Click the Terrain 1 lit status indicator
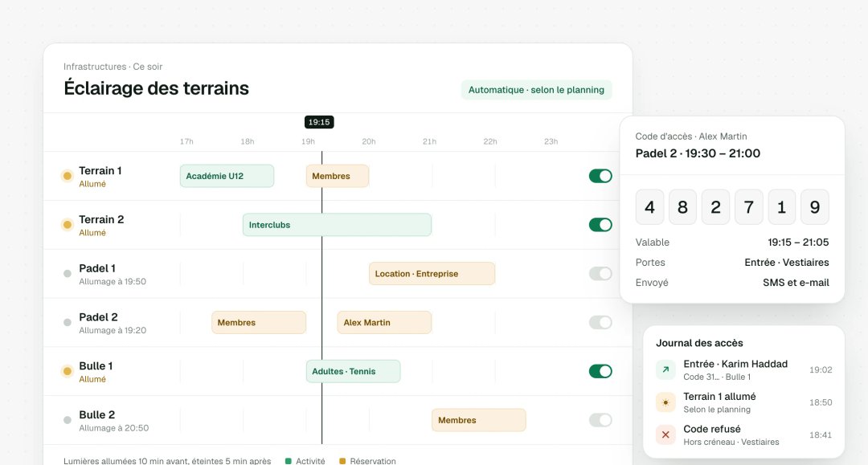 click(67, 176)
